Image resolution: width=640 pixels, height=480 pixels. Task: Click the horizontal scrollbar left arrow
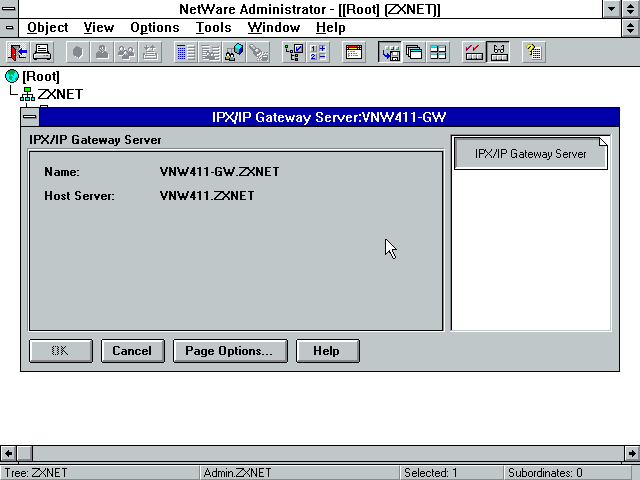click(x=8, y=453)
